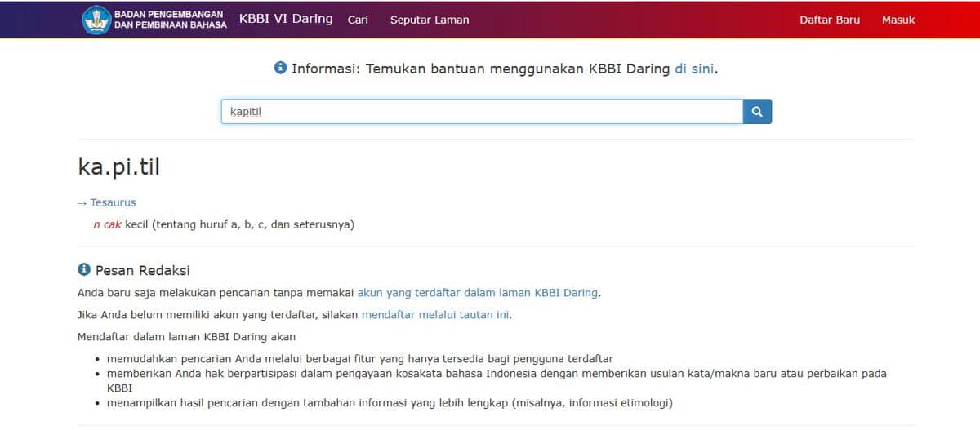
Task: Click the Badan Pengembangan Bahasa logo emblem
Action: point(96,20)
